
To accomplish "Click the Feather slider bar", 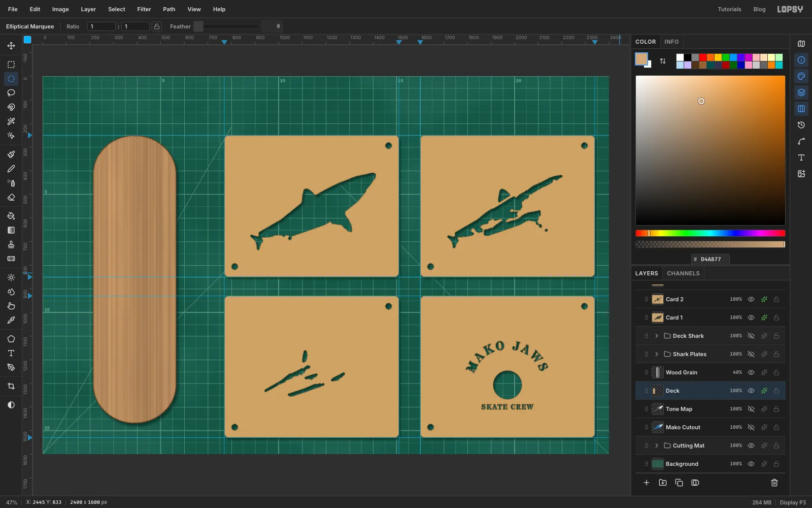I will coord(227,26).
